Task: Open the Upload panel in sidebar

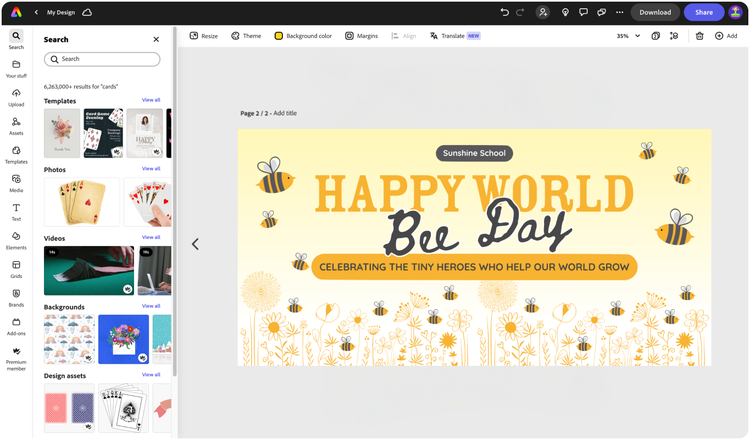Action: pos(16,96)
